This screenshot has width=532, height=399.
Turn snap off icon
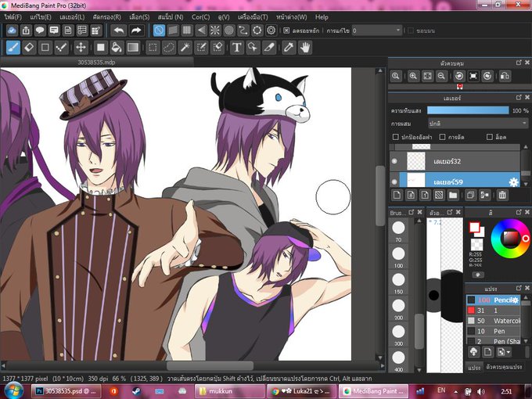159,31
